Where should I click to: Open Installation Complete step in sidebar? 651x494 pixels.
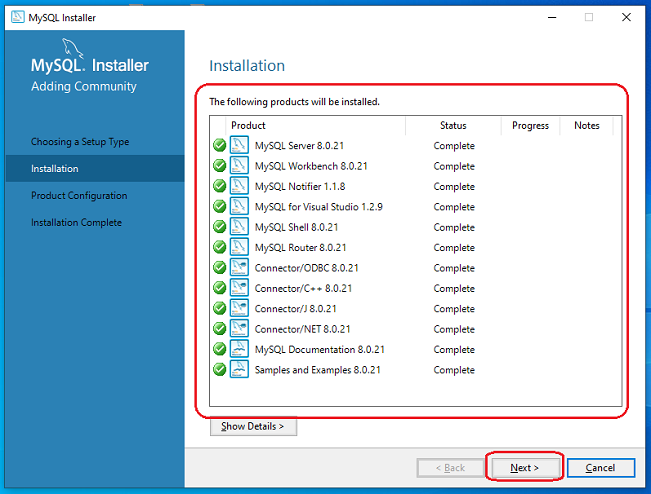[76, 223]
